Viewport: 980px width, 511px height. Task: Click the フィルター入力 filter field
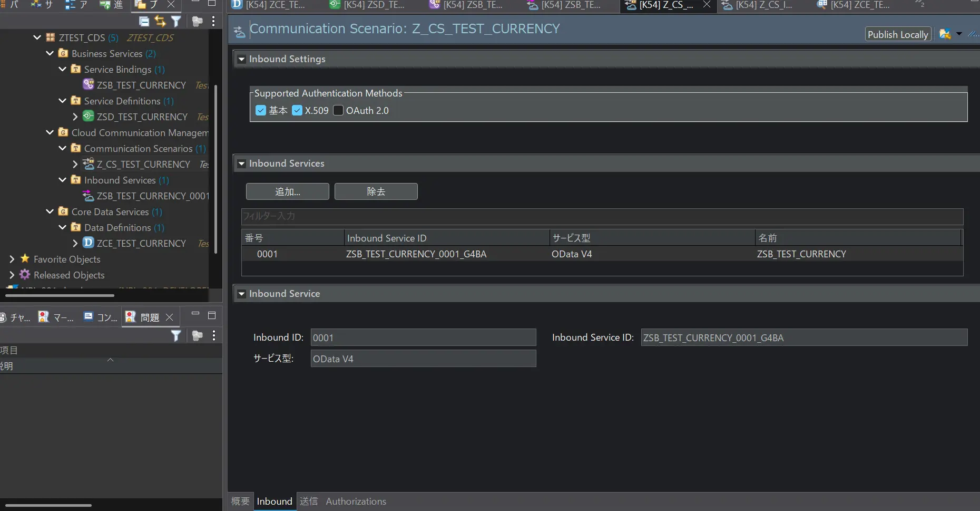602,216
